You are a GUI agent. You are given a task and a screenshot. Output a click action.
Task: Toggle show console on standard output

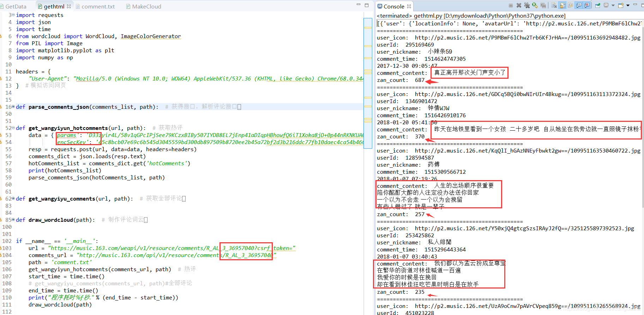(579, 5)
